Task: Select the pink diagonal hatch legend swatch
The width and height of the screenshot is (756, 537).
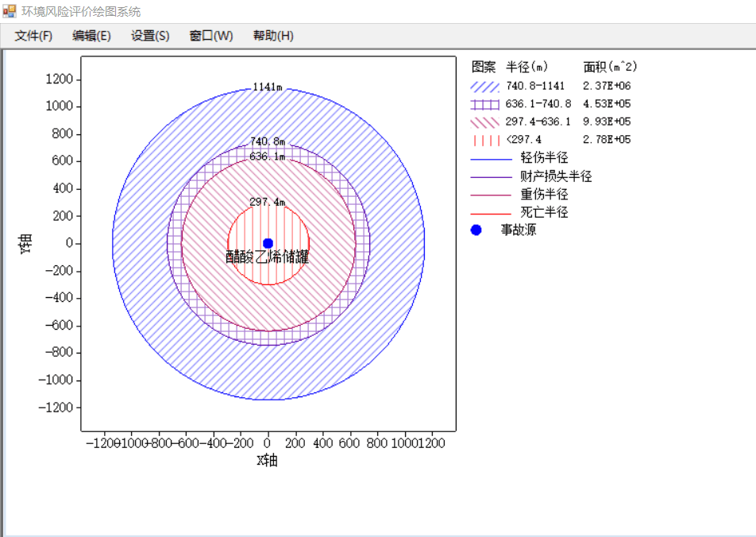Action: (x=485, y=122)
